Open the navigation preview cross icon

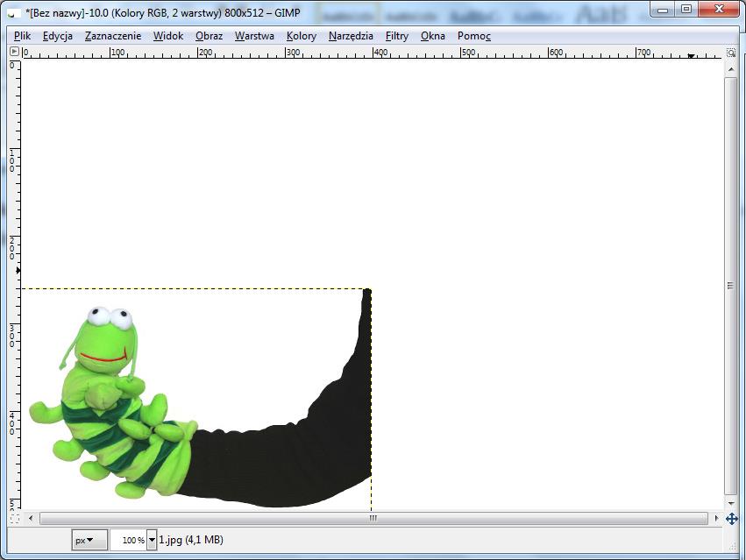[x=731, y=518]
